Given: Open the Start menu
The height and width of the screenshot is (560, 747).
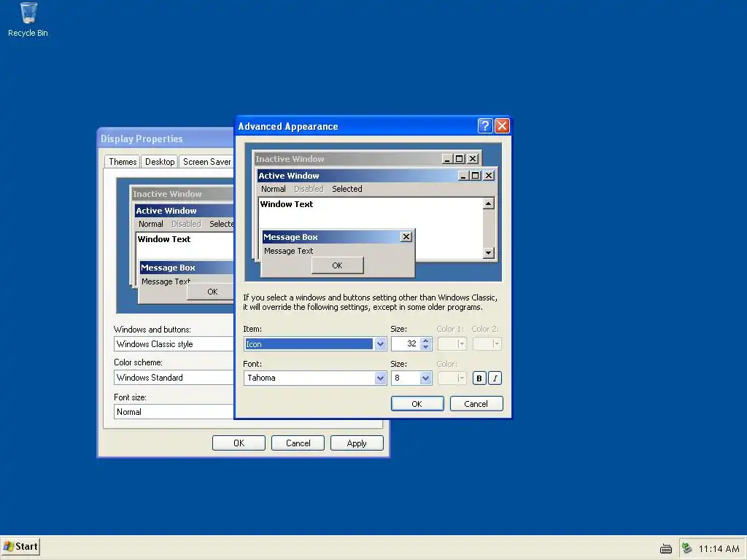Looking at the screenshot, I should pos(20,547).
